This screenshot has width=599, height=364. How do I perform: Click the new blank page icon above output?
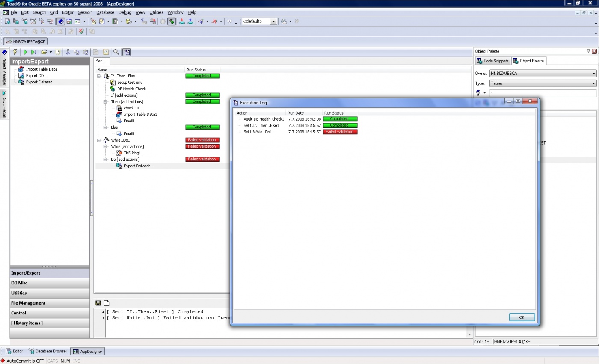click(107, 303)
